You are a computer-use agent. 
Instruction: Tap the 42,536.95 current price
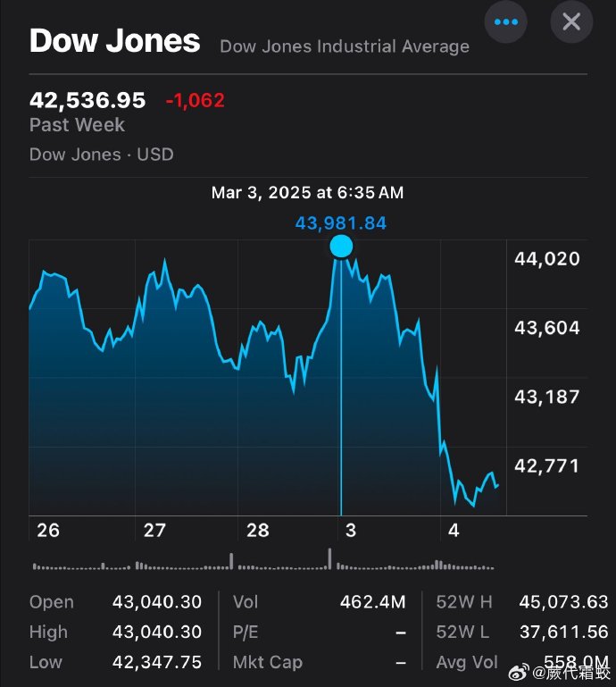pyautogui.click(x=87, y=100)
